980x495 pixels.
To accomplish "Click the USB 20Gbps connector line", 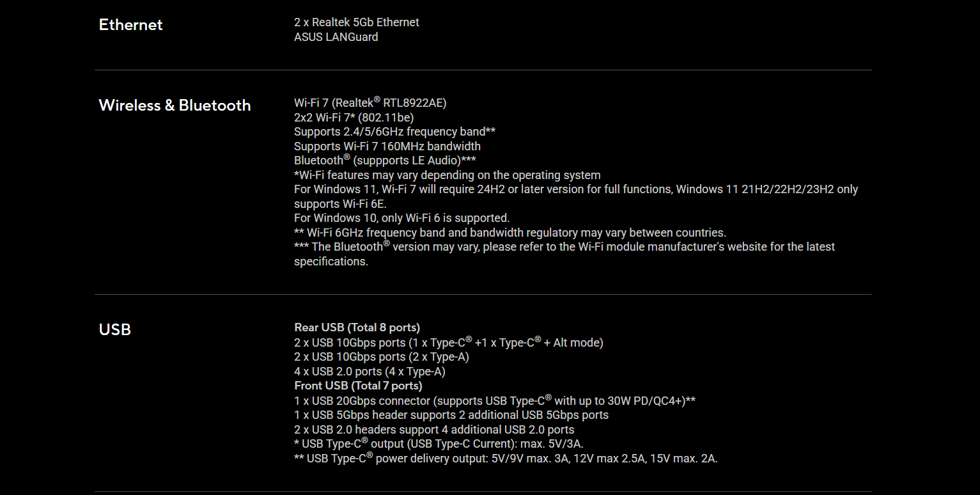I will coord(494,401).
